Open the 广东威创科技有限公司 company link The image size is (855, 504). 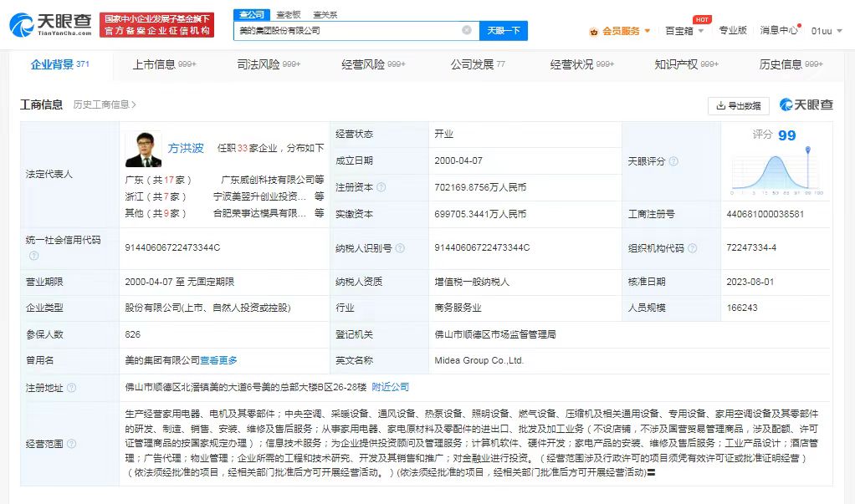267,180
